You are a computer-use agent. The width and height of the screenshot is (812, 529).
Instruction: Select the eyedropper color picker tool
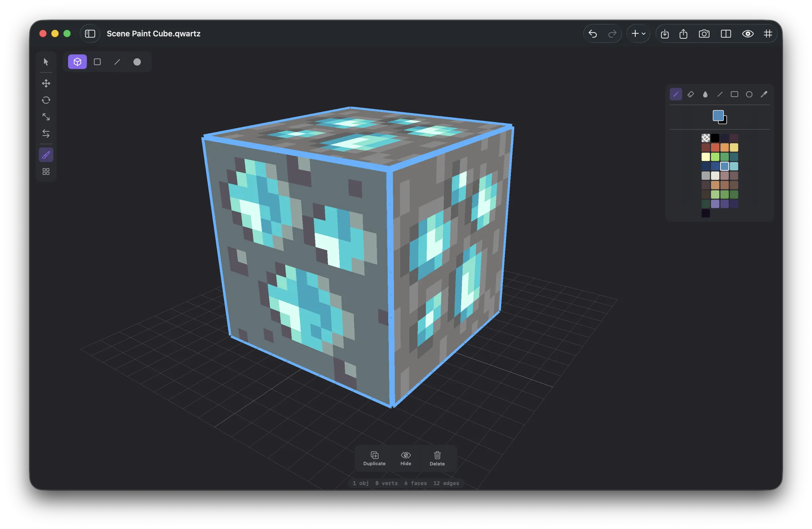tap(764, 94)
